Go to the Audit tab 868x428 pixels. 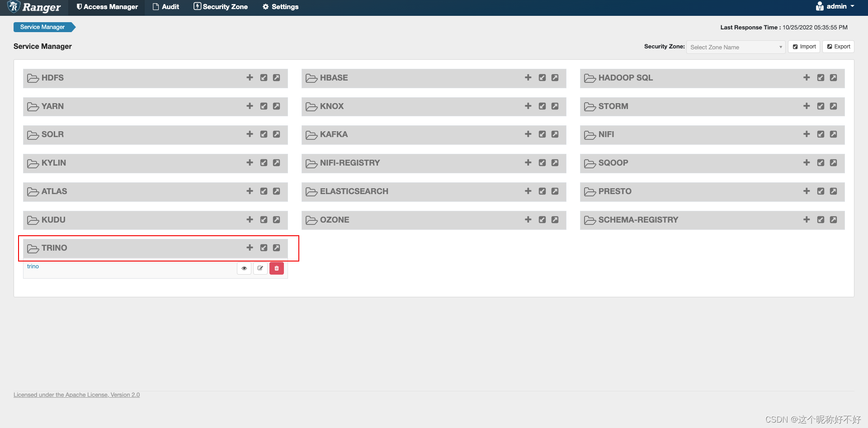166,7
